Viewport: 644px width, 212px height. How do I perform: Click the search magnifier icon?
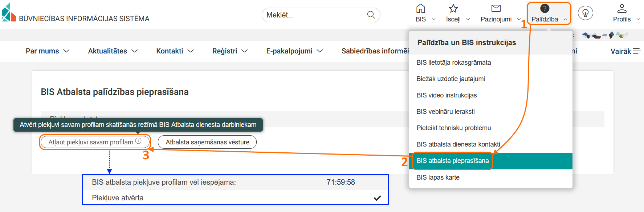pyautogui.click(x=371, y=15)
